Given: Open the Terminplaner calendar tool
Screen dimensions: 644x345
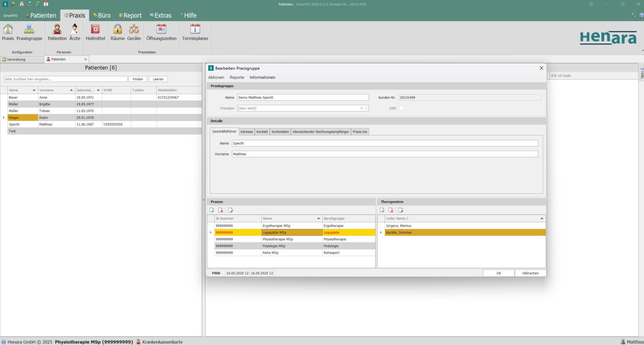Looking at the screenshot, I should point(195,33).
